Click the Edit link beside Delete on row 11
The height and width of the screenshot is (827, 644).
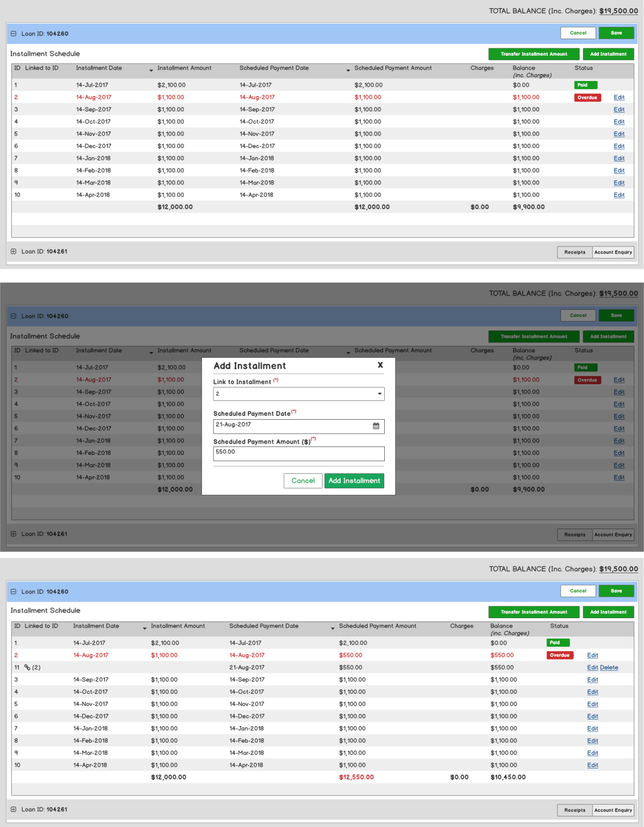(592, 668)
